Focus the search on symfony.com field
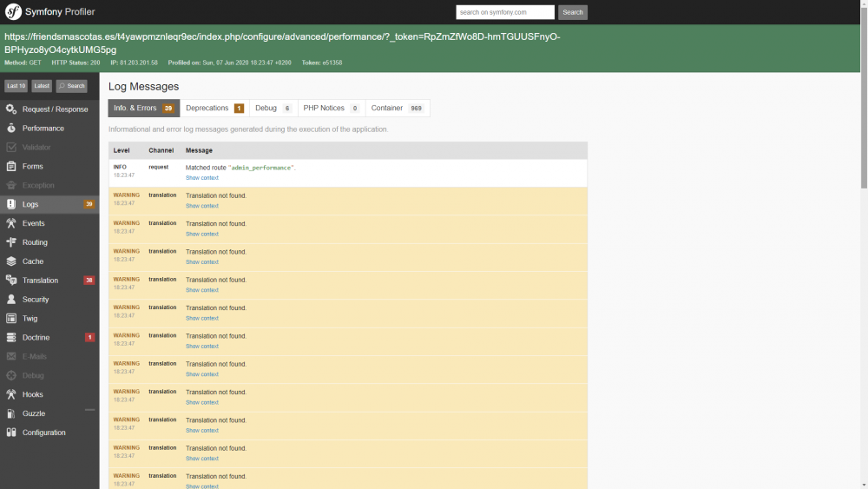The width and height of the screenshot is (868, 489). pos(505,12)
